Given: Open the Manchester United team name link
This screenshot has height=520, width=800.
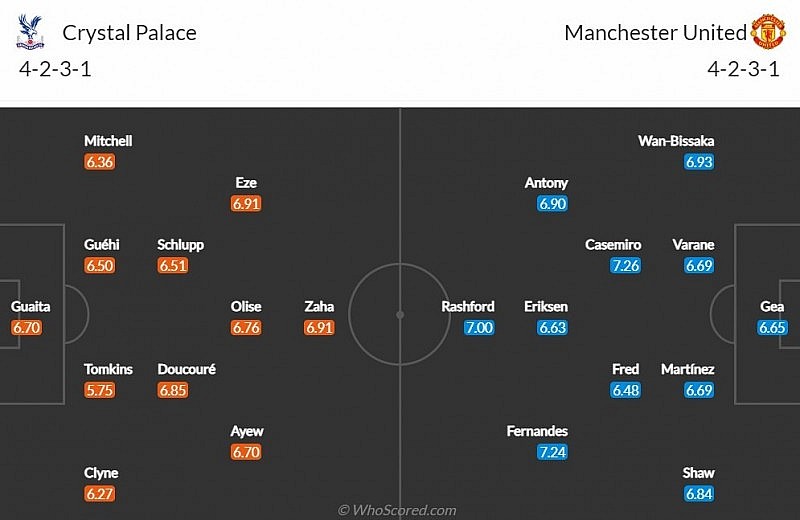Looking at the screenshot, I should [655, 32].
